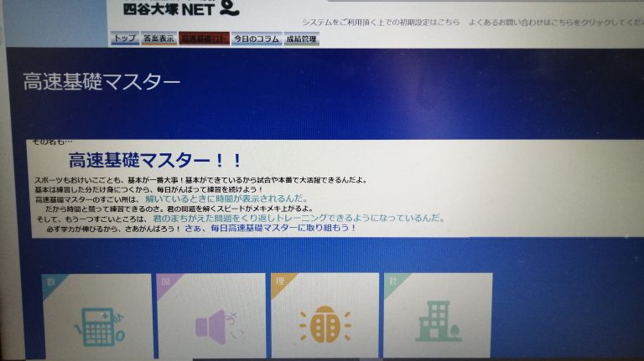Open the 国 Japanese speaker subject tile

pos(211,316)
